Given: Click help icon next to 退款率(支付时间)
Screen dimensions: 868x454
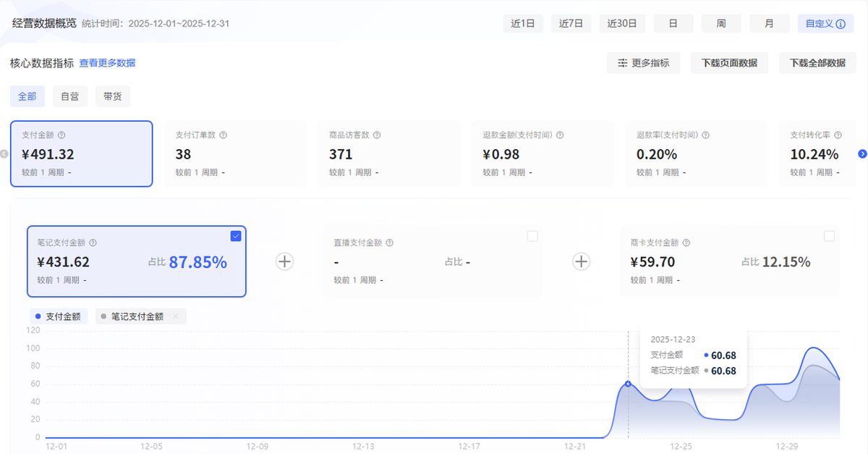Looking at the screenshot, I should 705,135.
